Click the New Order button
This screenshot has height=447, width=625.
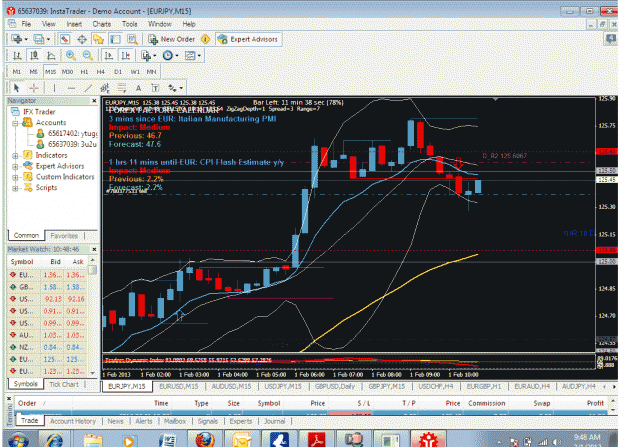(171, 39)
